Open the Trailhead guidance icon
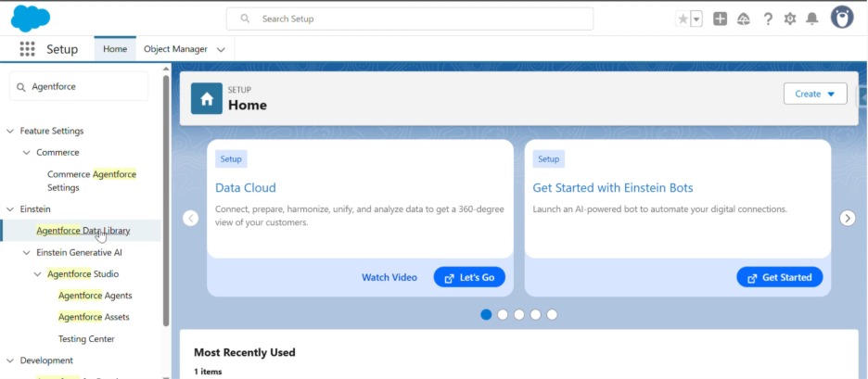The width and height of the screenshot is (868, 379). pyautogui.click(x=744, y=19)
